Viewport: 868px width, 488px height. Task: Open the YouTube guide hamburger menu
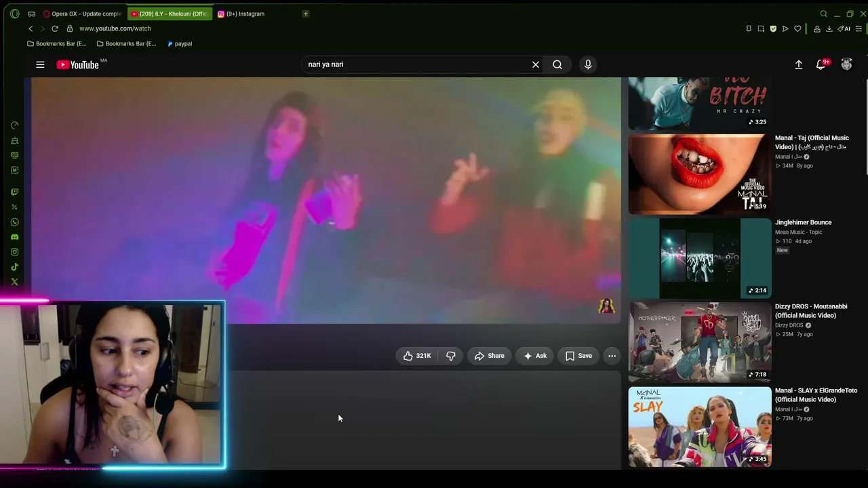click(x=40, y=64)
